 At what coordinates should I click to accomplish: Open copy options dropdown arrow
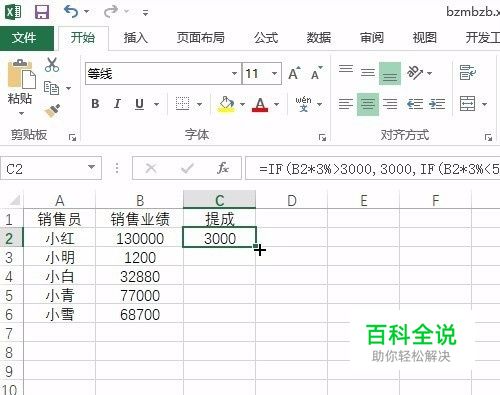click(68, 88)
